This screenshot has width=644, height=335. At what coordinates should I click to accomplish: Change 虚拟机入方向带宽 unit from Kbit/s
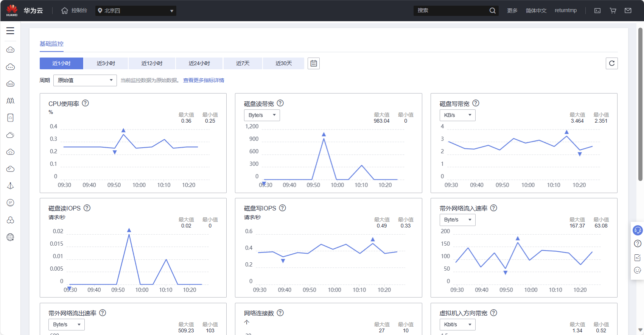[457, 324]
